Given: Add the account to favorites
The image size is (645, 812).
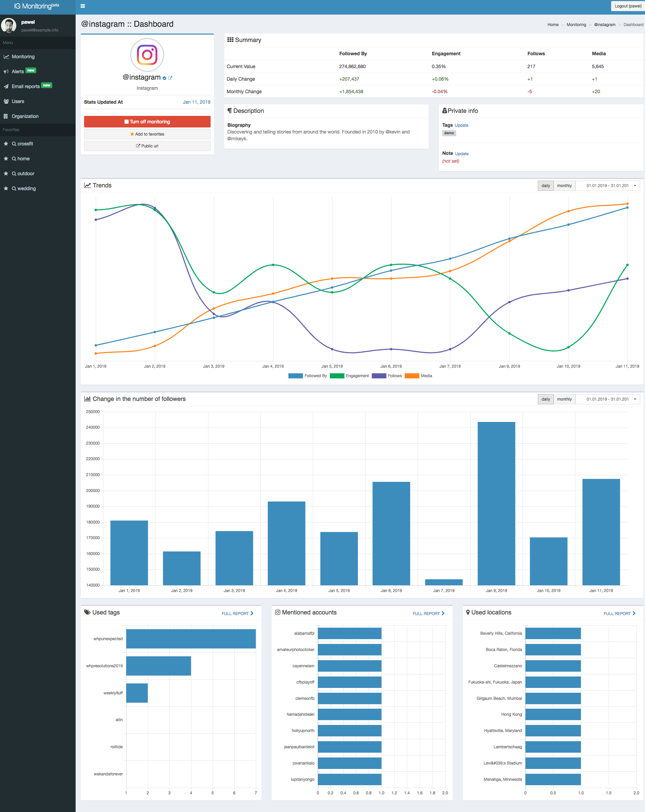Looking at the screenshot, I should click(x=147, y=134).
